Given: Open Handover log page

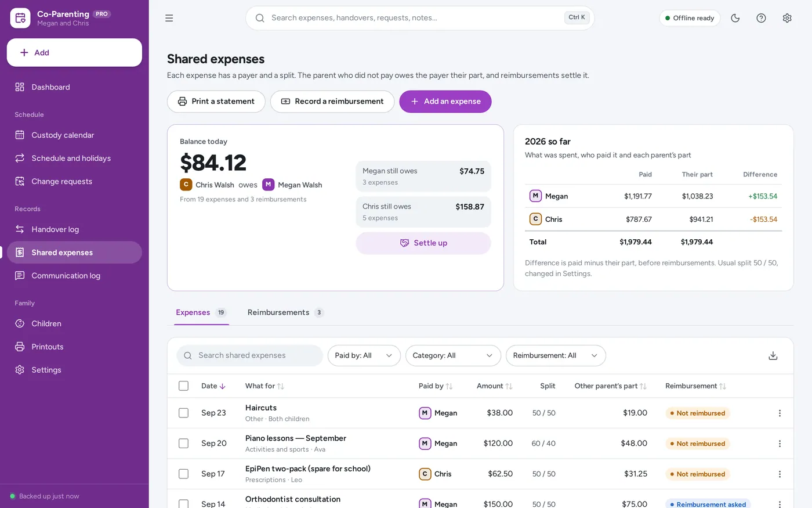Looking at the screenshot, I should pos(74,229).
